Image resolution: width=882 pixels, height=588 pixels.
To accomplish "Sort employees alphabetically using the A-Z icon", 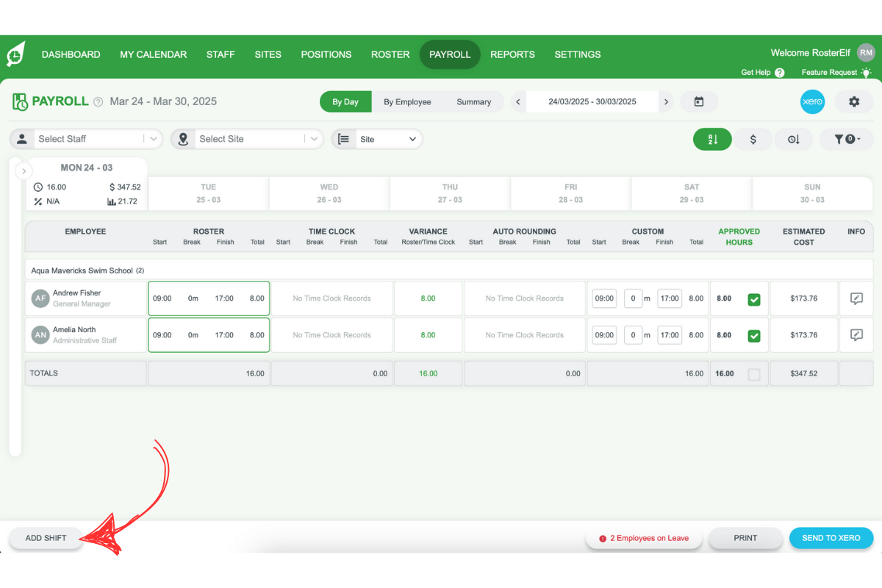I will (711, 139).
